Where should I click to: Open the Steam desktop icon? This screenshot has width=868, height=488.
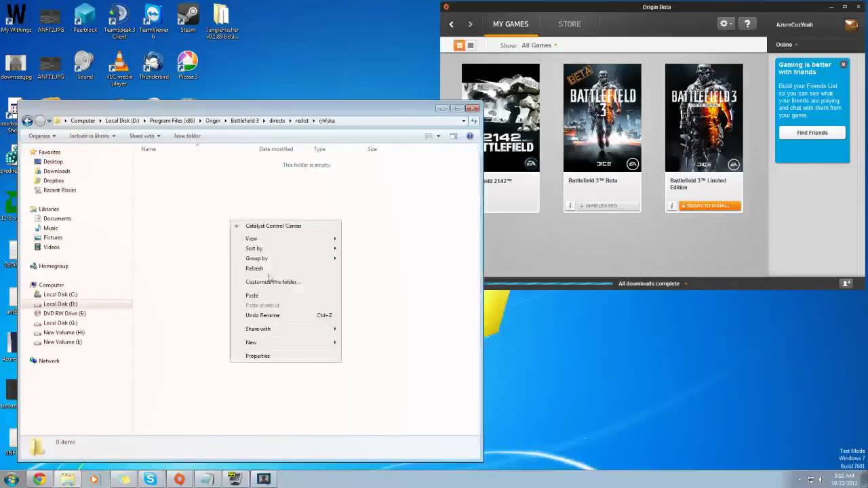click(x=188, y=18)
